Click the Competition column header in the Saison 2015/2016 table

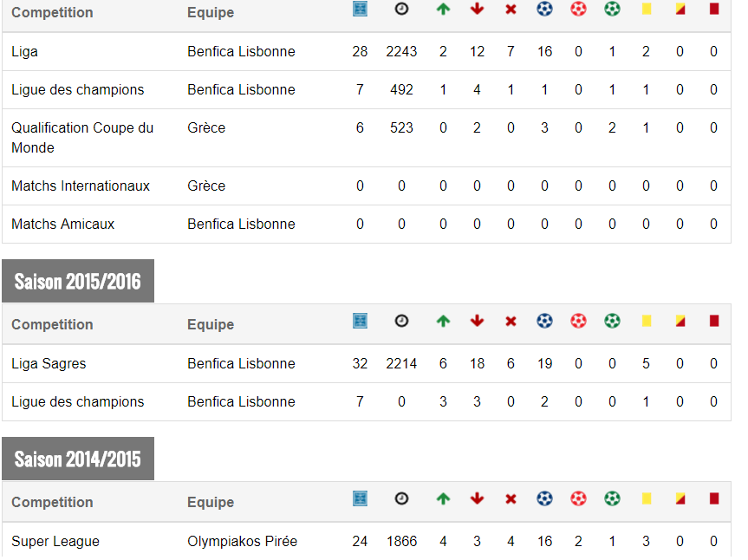coord(52,324)
